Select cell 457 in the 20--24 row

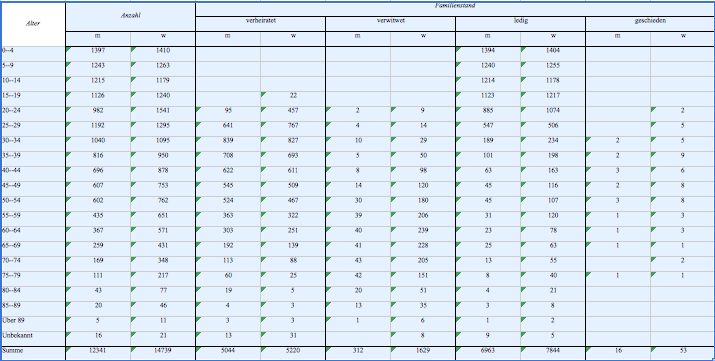pos(293,114)
